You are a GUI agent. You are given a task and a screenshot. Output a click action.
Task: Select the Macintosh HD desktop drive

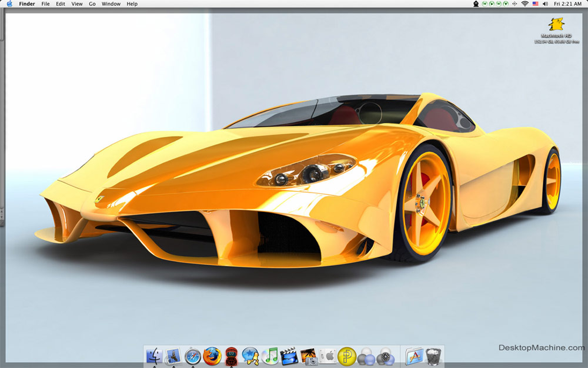556,25
